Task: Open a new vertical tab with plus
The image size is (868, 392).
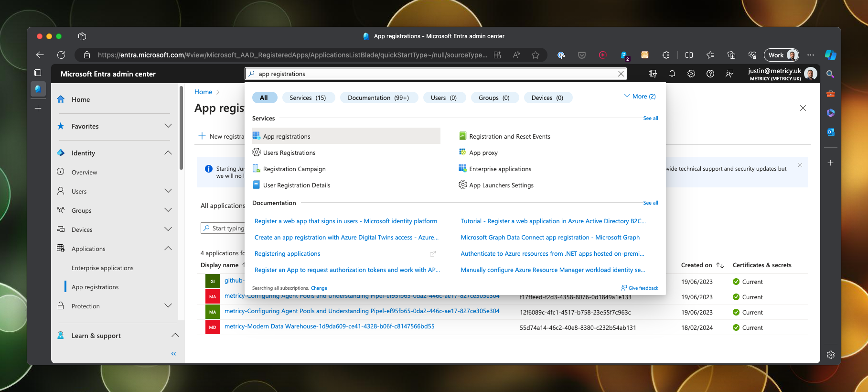Action: tap(38, 109)
